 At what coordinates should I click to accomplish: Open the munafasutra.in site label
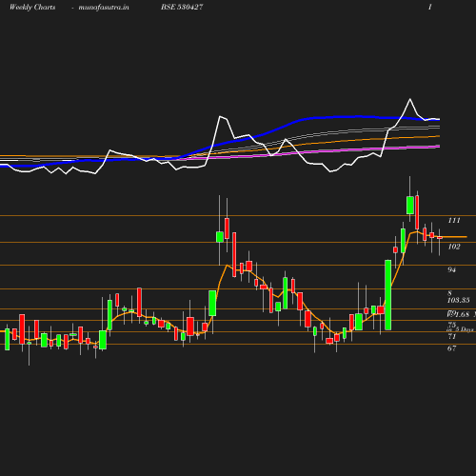pos(104,7)
